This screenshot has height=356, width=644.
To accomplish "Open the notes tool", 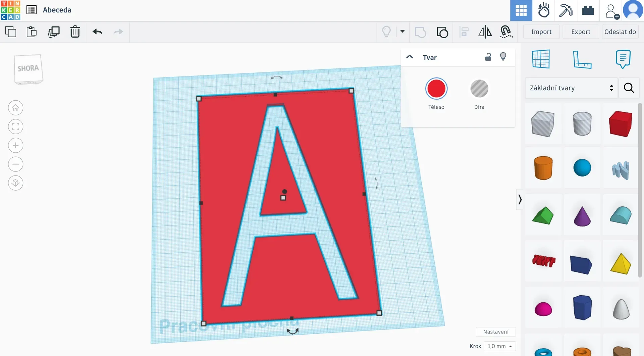I will [x=623, y=59].
